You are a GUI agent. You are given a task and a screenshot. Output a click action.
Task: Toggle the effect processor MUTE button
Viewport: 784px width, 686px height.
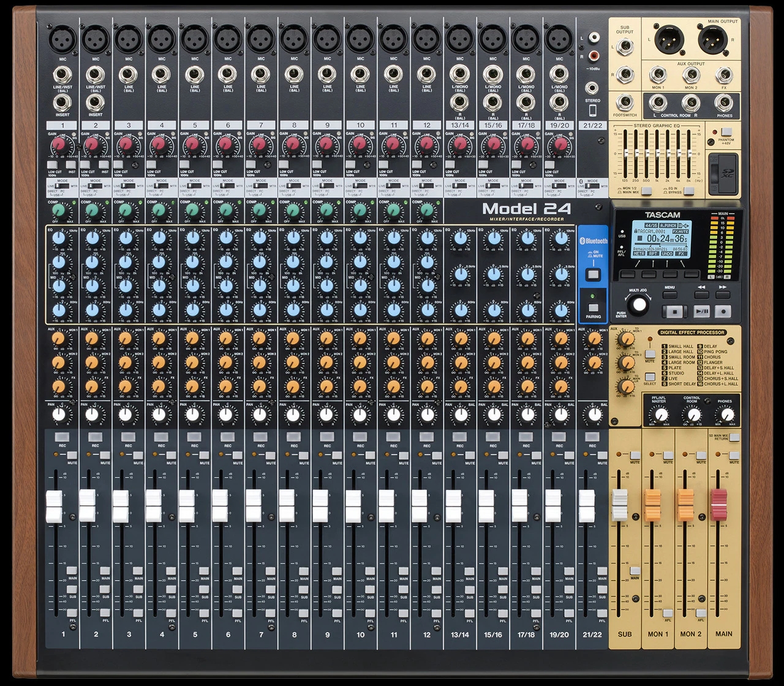pyautogui.click(x=650, y=354)
